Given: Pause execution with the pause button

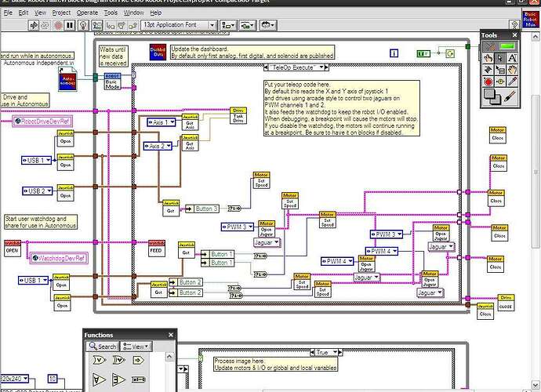Looking at the screenshot, I should 70,25.
